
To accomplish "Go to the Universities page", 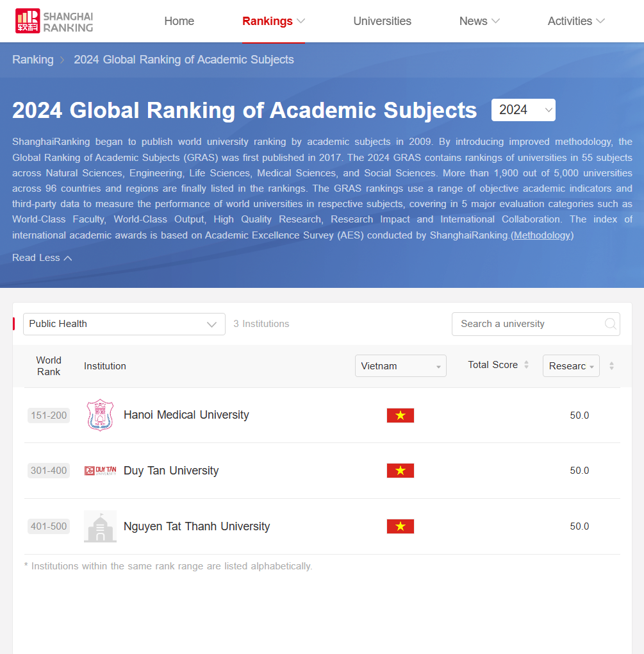I will 382,21.
